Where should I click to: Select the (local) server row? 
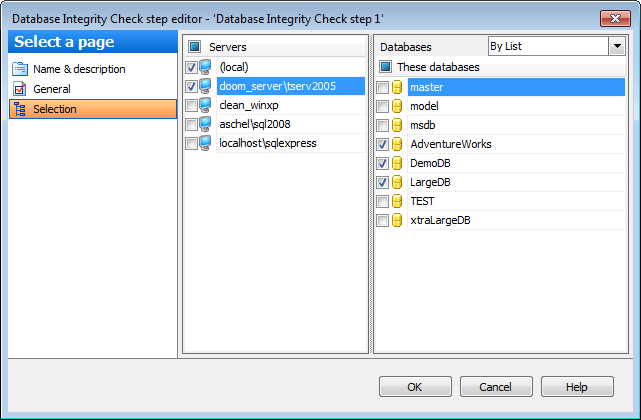point(275,67)
